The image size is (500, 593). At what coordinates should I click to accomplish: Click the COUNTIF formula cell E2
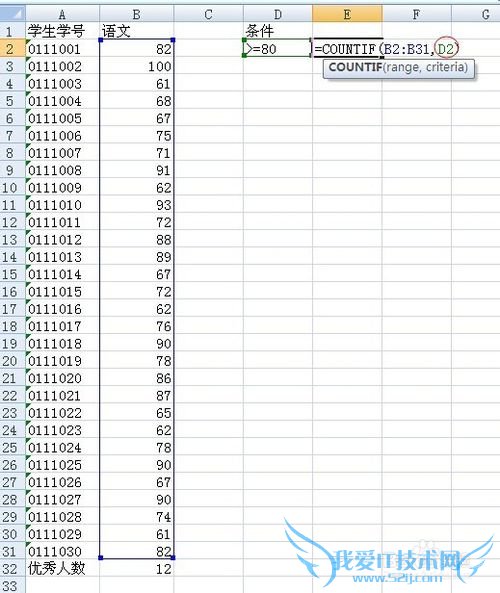[347, 48]
